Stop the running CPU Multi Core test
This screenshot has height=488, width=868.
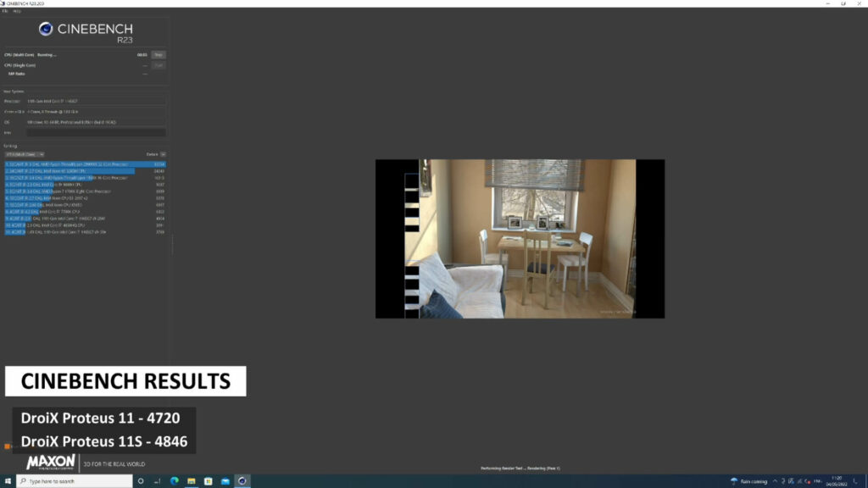pyautogui.click(x=159, y=55)
